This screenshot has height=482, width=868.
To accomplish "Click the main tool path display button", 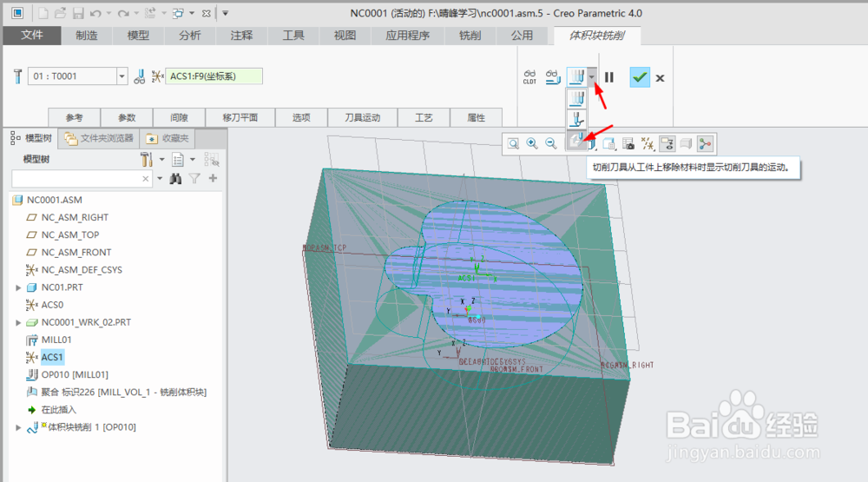I will pyautogui.click(x=577, y=77).
